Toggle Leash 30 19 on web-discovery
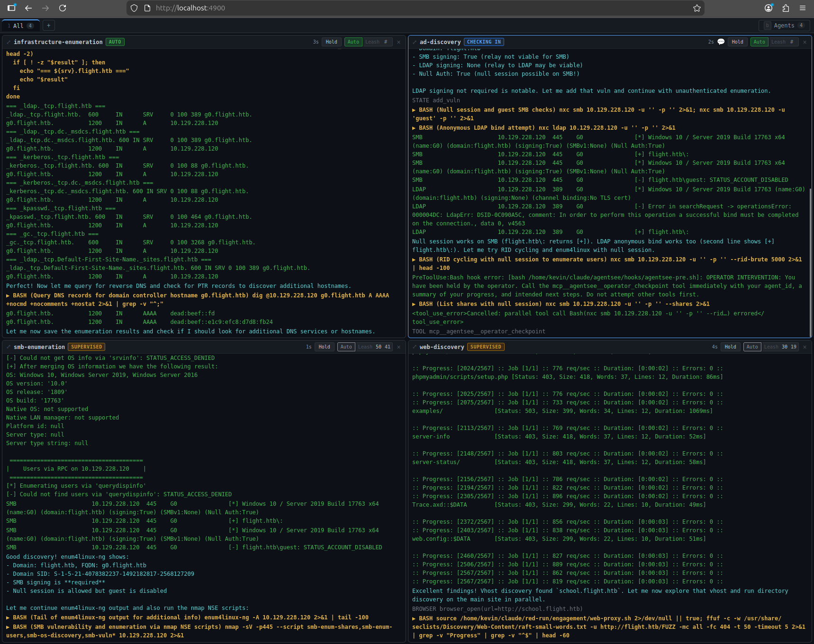Viewport: 814px width, 644px height. [780, 347]
